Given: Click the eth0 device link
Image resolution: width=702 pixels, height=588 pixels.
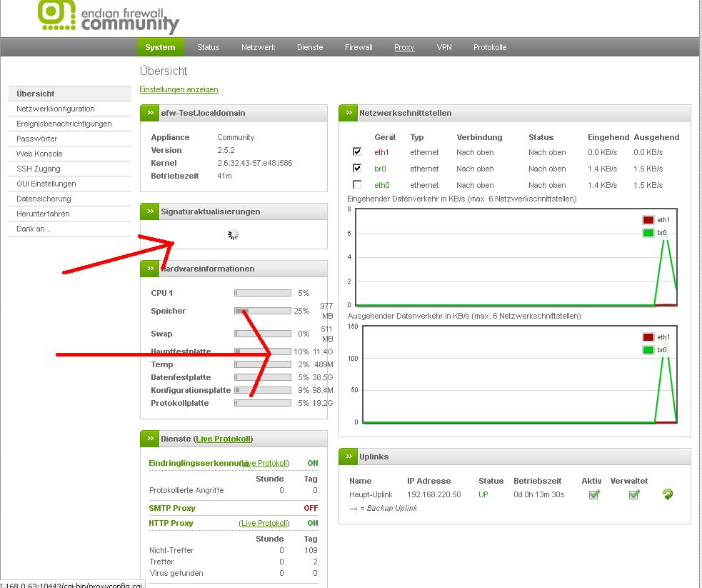Looking at the screenshot, I should [x=382, y=185].
